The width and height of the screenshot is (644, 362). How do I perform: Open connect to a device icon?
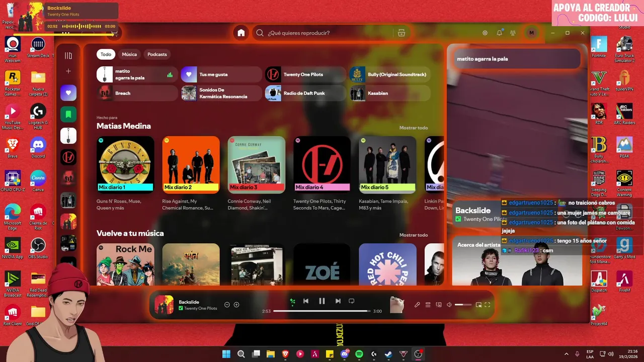coord(439,305)
